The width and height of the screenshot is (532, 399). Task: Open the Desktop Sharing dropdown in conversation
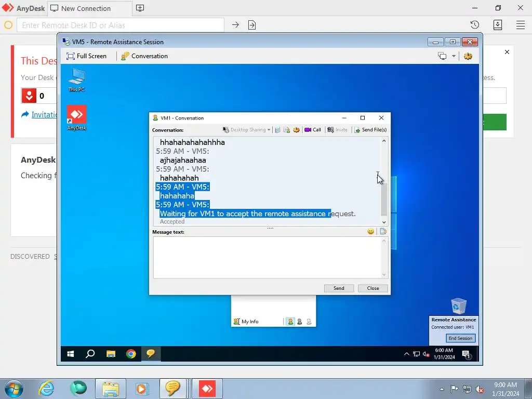click(246, 129)
